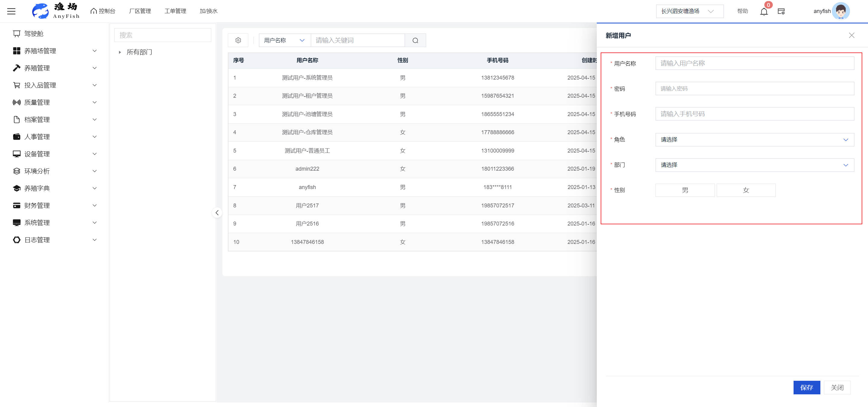This screenshot has width=868, height=407.
Task: Click the hamburger menu icon
Action: click(x=11, y=11)
